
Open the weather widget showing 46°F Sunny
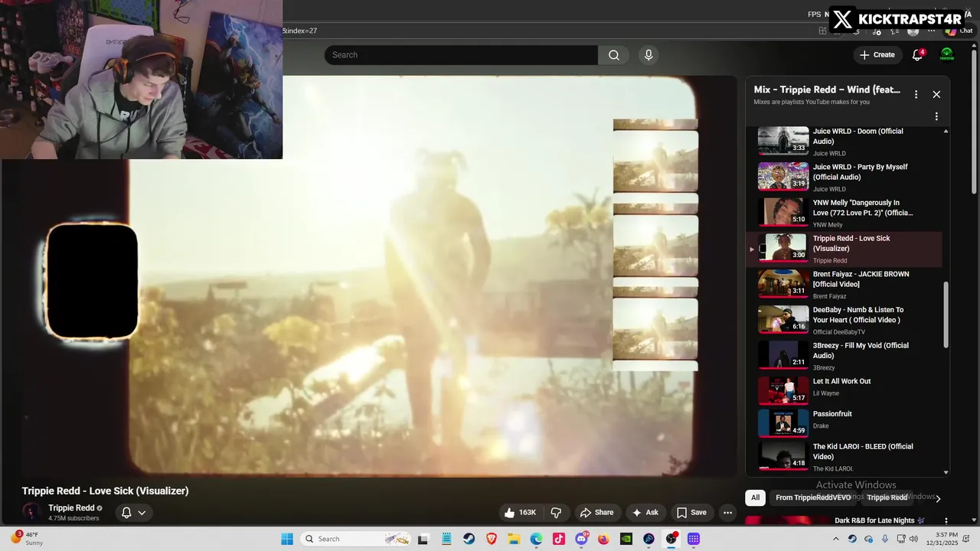26,539
